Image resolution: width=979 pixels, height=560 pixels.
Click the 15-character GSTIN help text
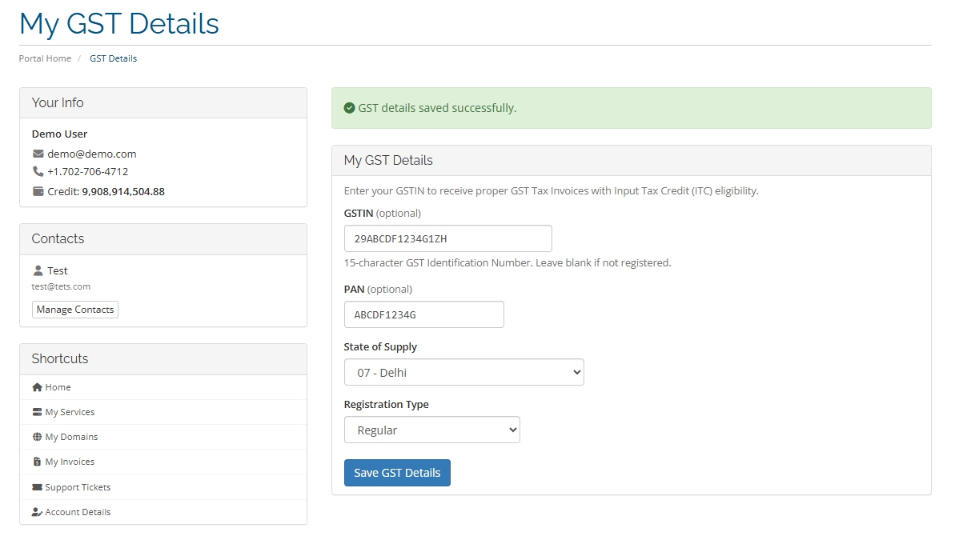point(508,262)
